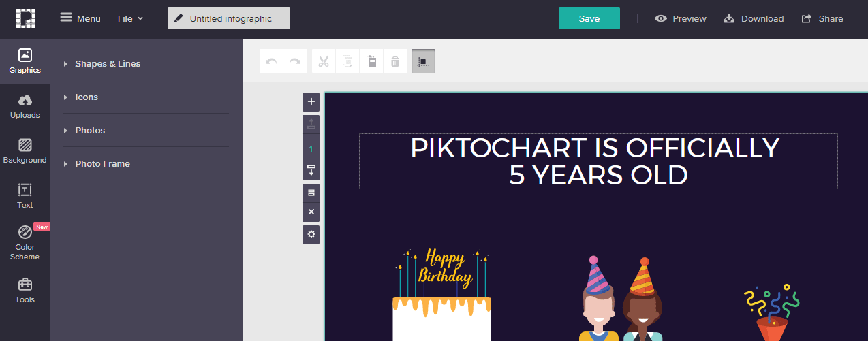Screen dimensions: 868x341
Task: Click the Copy icon in toolbar
Action: [x=347, y=61]
